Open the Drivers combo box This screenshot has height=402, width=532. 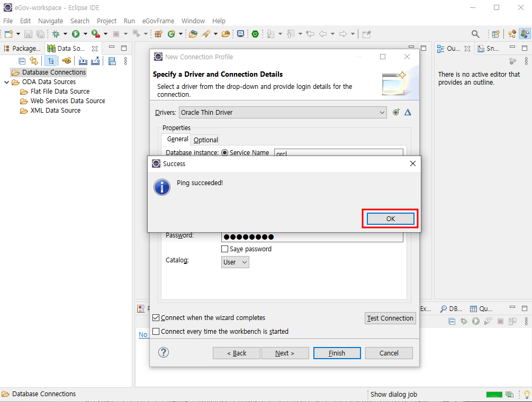283,112
